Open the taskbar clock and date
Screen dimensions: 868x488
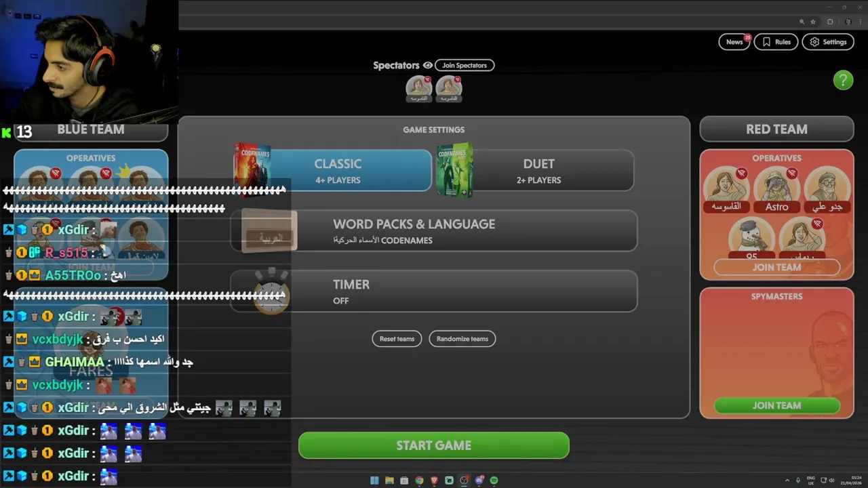(x=852, y=481)
